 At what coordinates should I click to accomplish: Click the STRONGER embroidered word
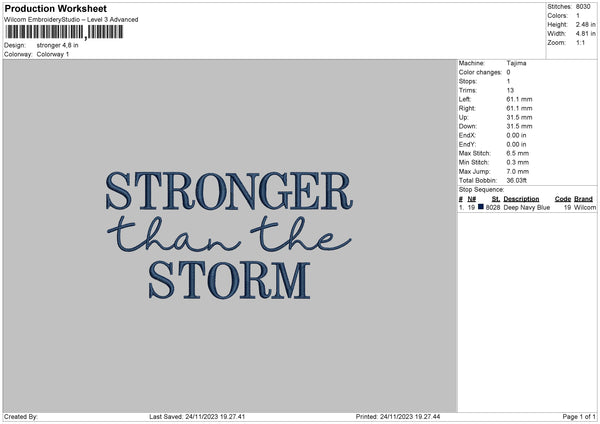pyautogui.click(x=229, y=191)
